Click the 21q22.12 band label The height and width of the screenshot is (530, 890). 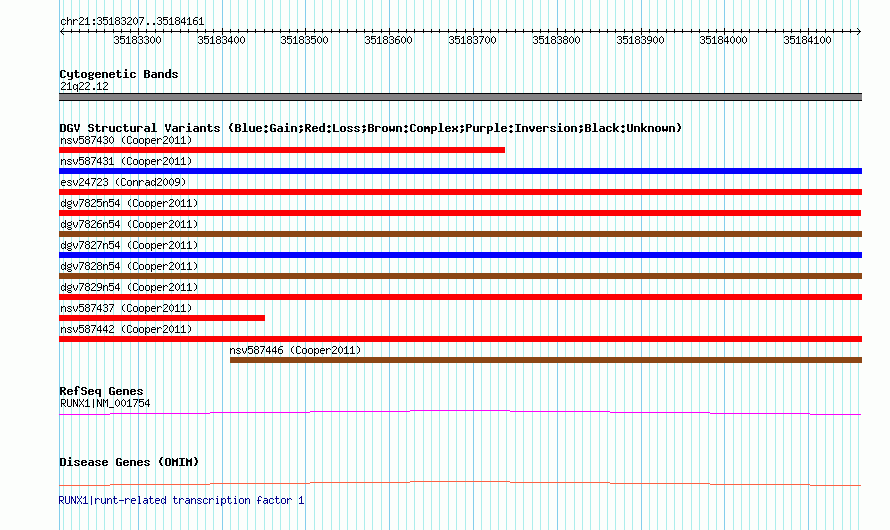84,86
